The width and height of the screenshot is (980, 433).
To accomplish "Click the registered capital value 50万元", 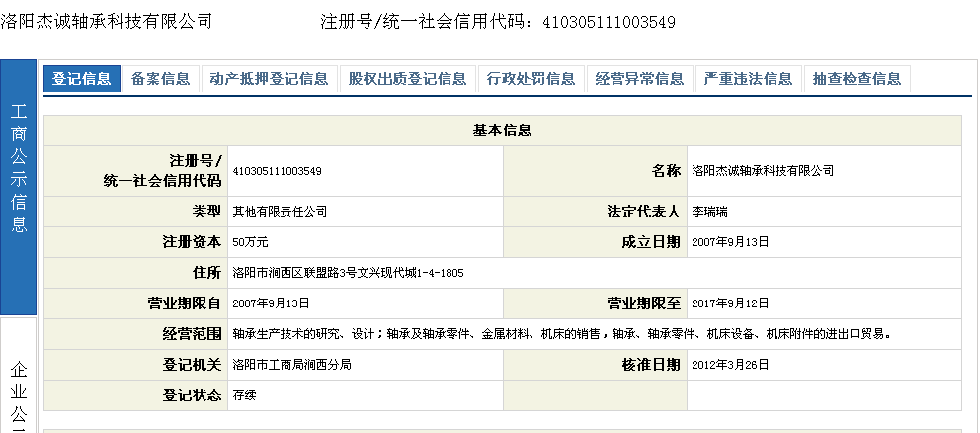I will (x=250, y=241).
